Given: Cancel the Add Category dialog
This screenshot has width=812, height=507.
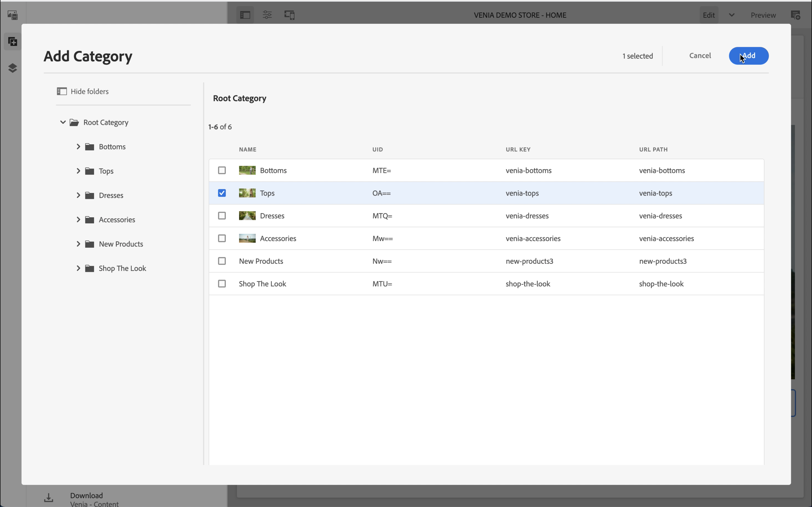Looking at the screenshot, I should [700, 56].
